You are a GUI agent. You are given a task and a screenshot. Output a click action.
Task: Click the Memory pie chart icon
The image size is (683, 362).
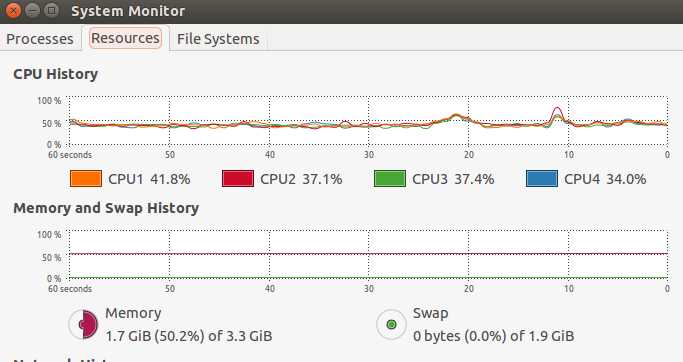coord(84,325)
